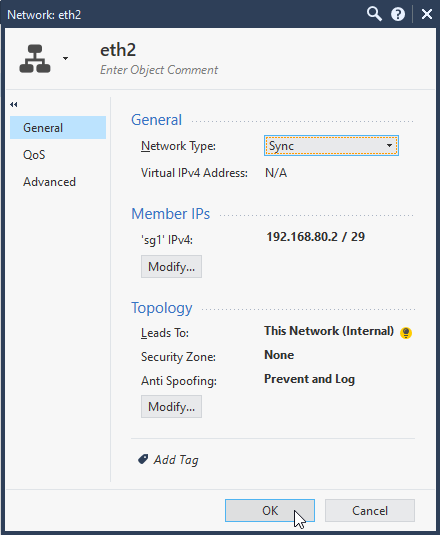Switch to the QoS section
440x535 pixels.
point(34,155)
